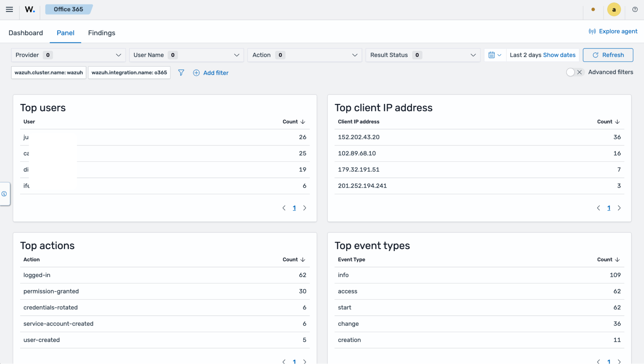This screenshot has width=644, height=364.
Task: Click the orange status dot indicator
Action: [x=593, y=9]
